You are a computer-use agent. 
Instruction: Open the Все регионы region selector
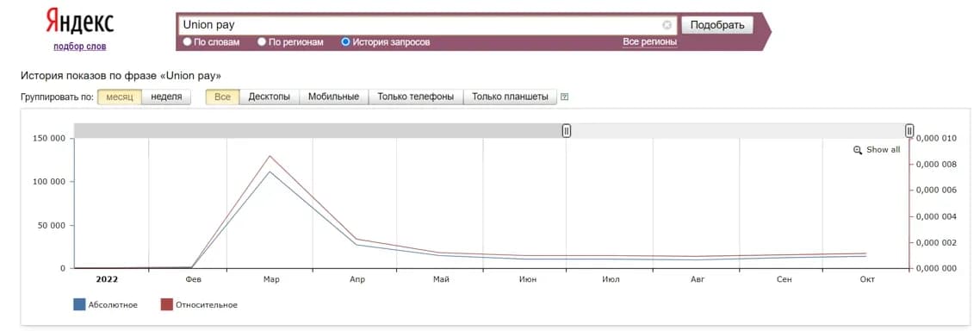pyautogui.click(x=650, y=42)
